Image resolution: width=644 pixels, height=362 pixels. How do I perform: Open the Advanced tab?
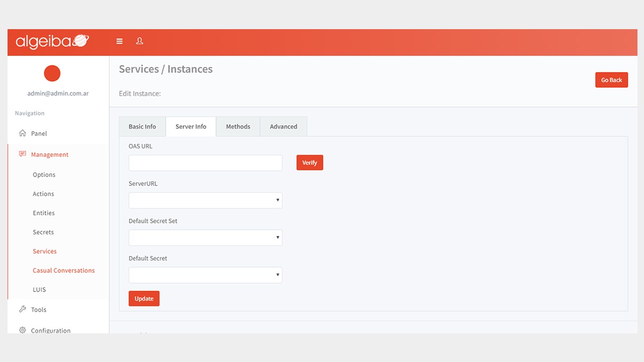(283, 127)
